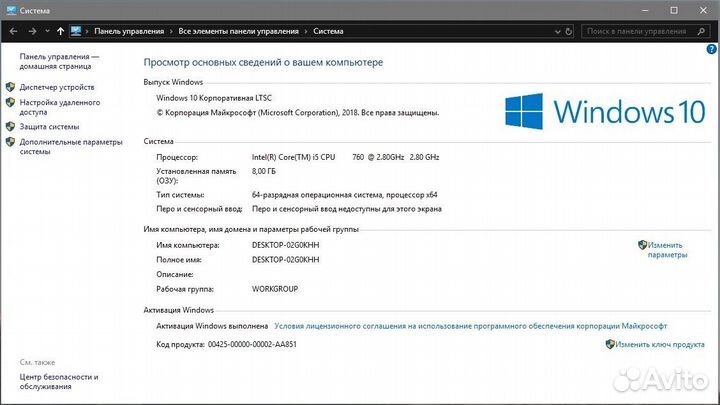720x405 pixels.
Task: Click 'Перо и сенсорный ввод недоступны' value
Action: (x=347, y=209)
